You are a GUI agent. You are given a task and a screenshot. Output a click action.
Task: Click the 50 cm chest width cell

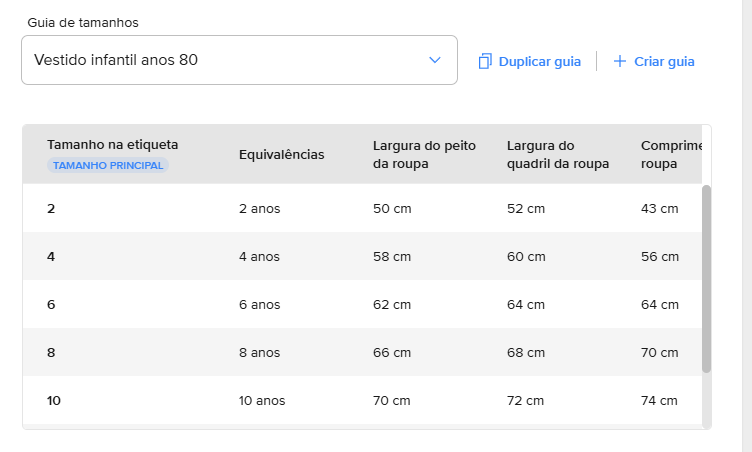[x=392, y=208]
